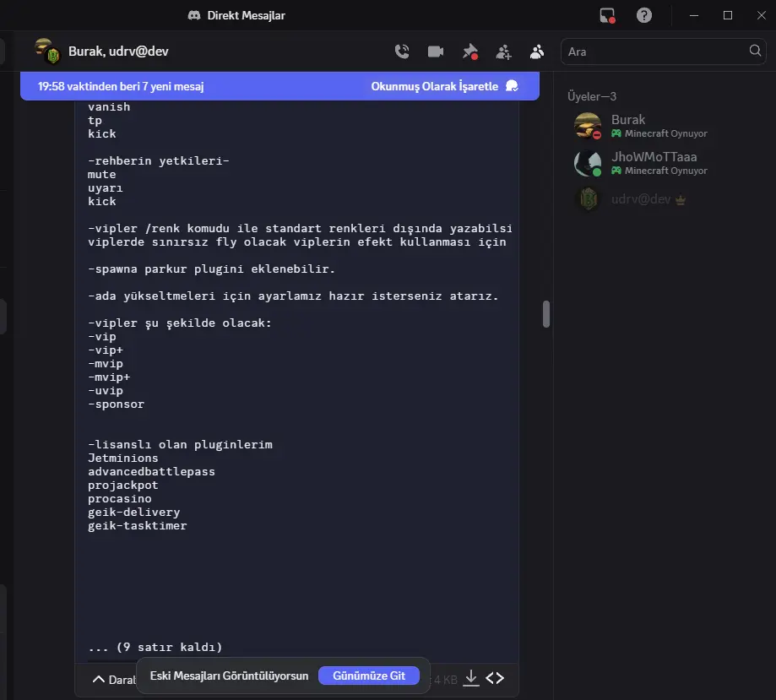The width and height of the screenshot is (776, 700).
Task: Click the line '-rehberin yetkileri-'
Action: pyautogui.click(x=159, y=161)
